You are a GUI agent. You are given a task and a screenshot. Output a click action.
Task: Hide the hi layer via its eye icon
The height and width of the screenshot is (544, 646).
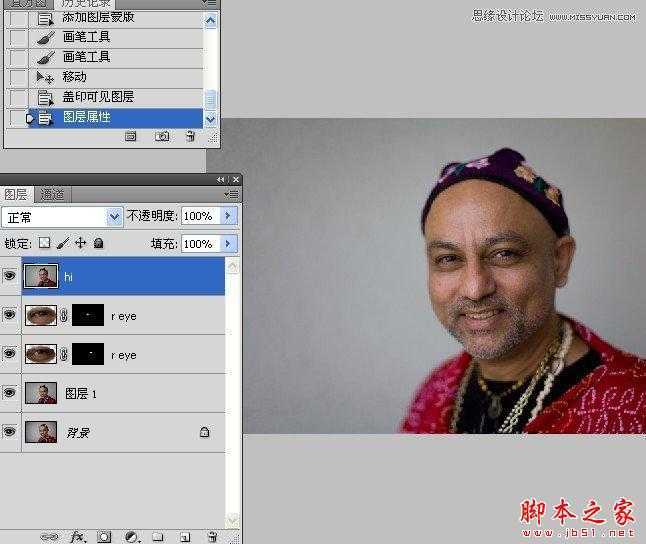point(9,275)
